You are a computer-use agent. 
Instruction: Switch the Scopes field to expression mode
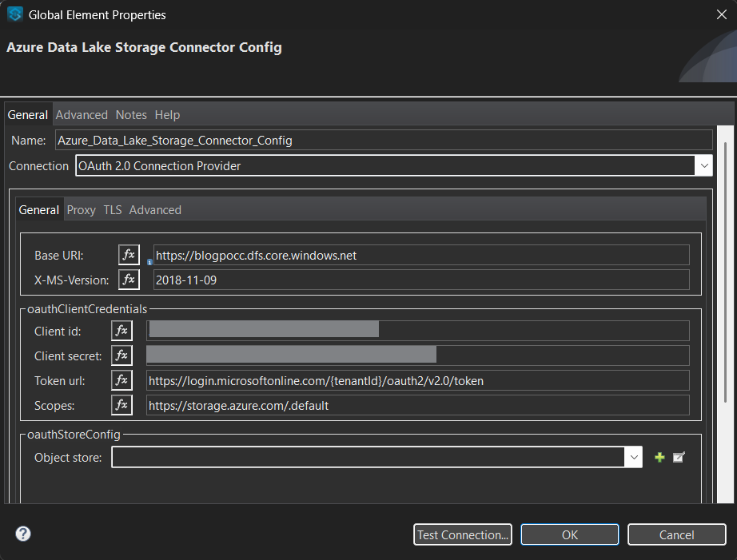122,404
